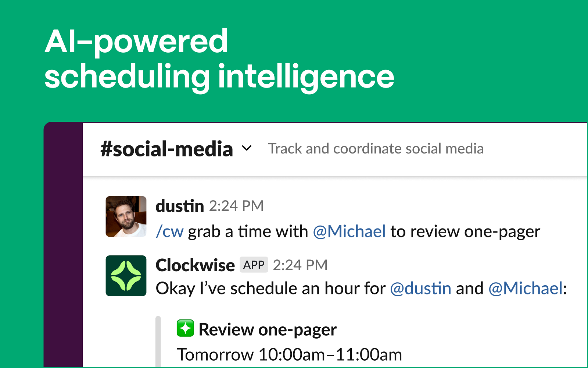Click the 'grab a time with' message text
588x368 pixels.
248,232
